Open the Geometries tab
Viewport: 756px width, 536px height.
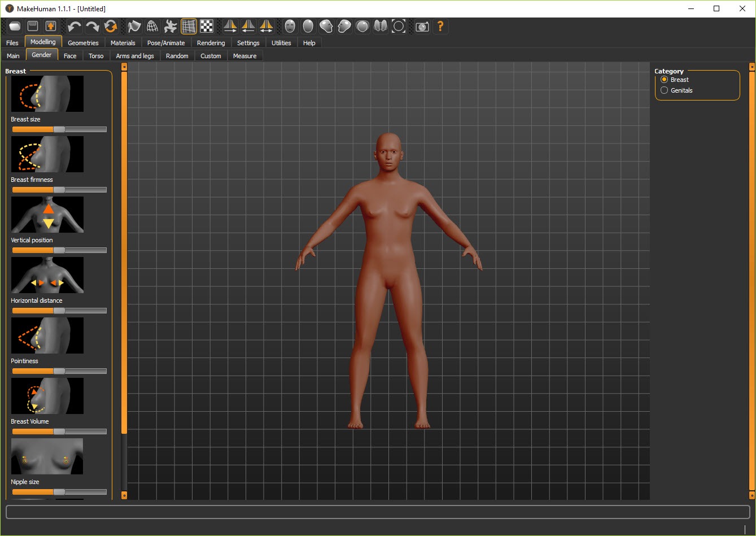pyautogui.click(x=83, y=43)
